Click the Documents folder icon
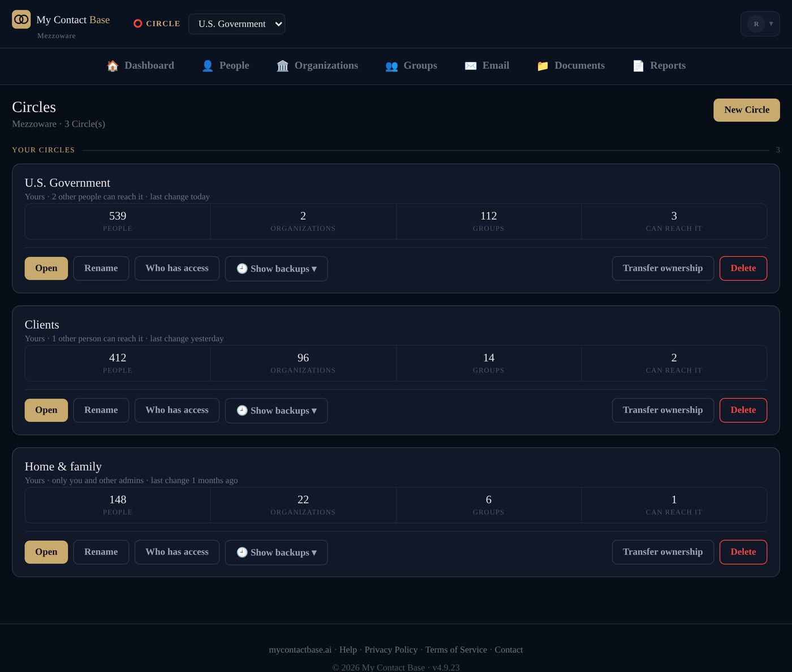Screen dimensions: 792x672 (543, 66)
